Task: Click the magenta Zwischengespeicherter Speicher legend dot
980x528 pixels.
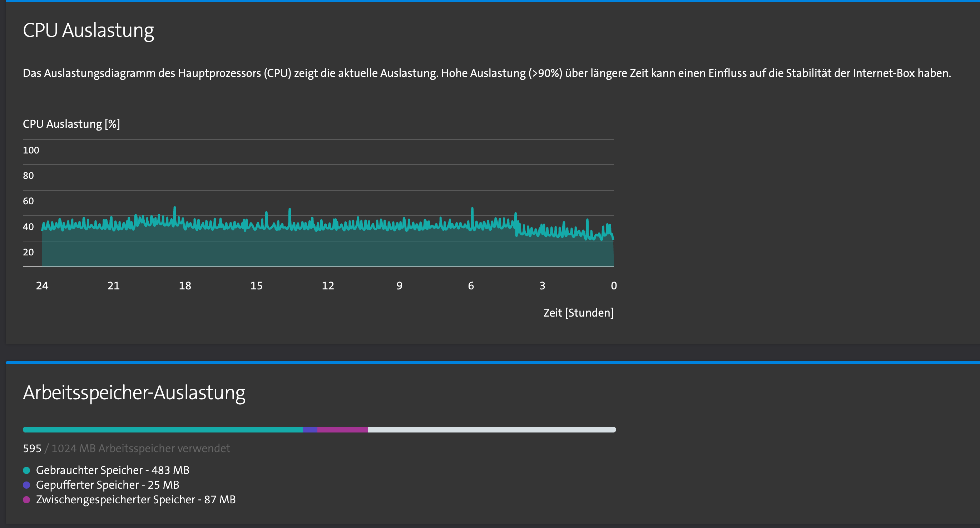Action: click(x=26, y=499)
